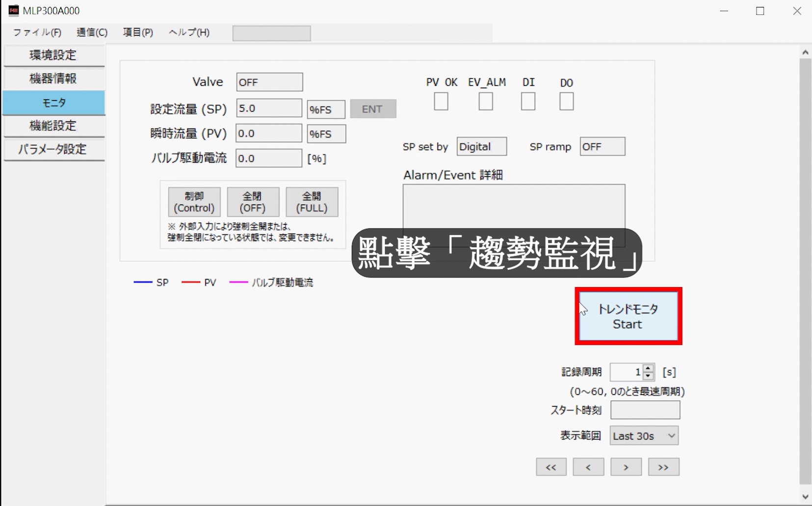Decrease the recording period with down arrow
Image resolution: width=812 pixels, height=506 pixels.
click(648, 376)
